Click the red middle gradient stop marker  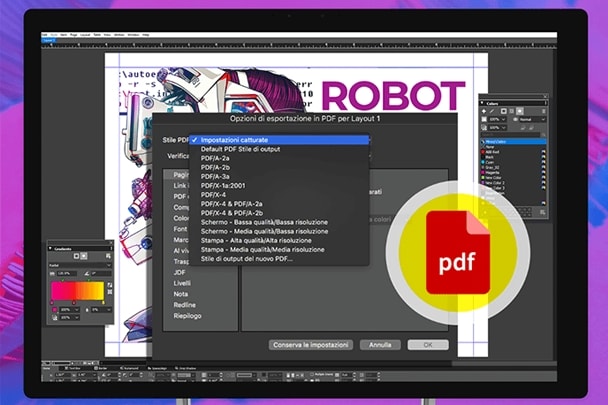click(74, 303)
